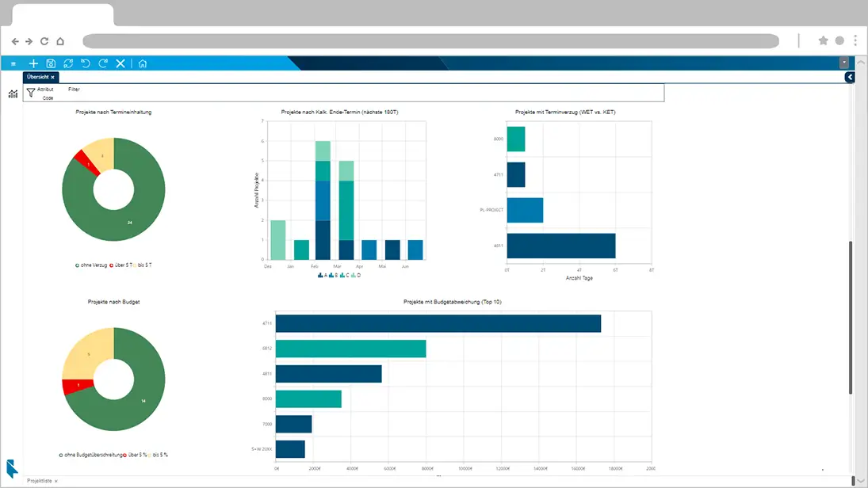Undo the last action

click(86, 63)
